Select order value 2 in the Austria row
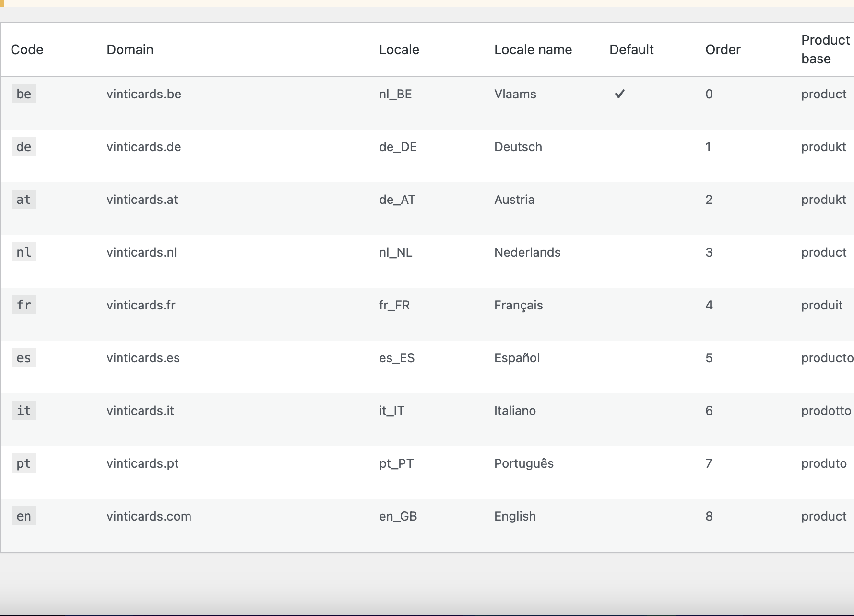This screenshot has height=616, width=854. (x=709, y=200)
